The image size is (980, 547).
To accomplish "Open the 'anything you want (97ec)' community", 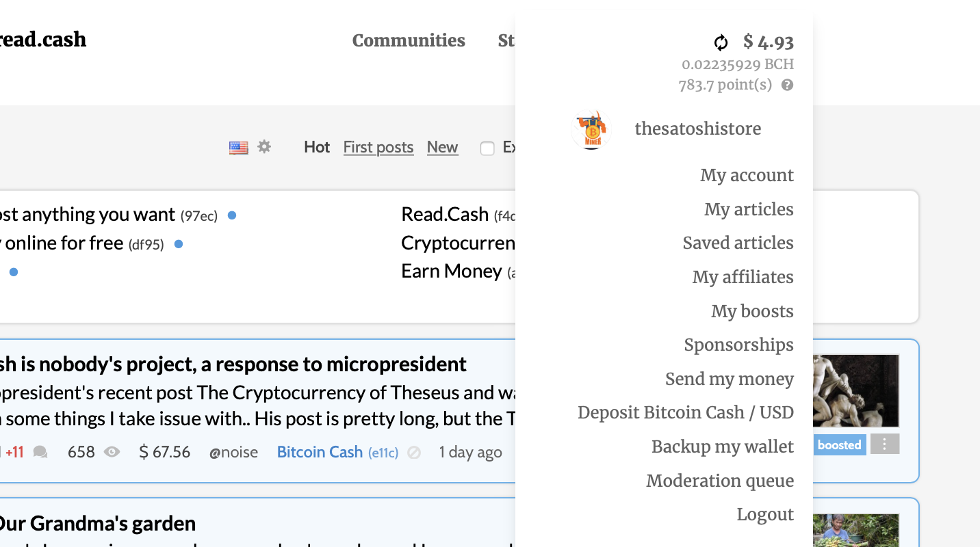I will pyautogui.click(x=109, y=215).
